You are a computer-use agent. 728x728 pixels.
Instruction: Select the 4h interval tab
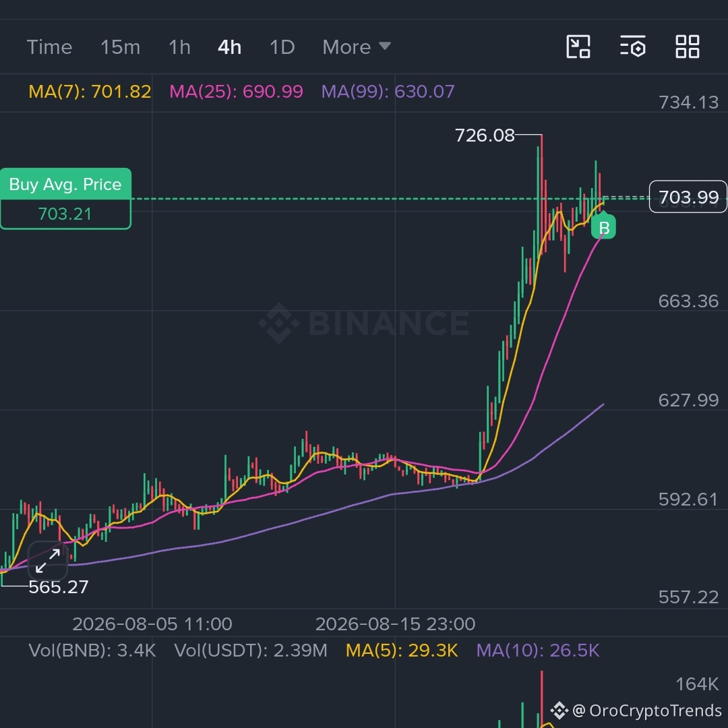click(x=229, y=47)
